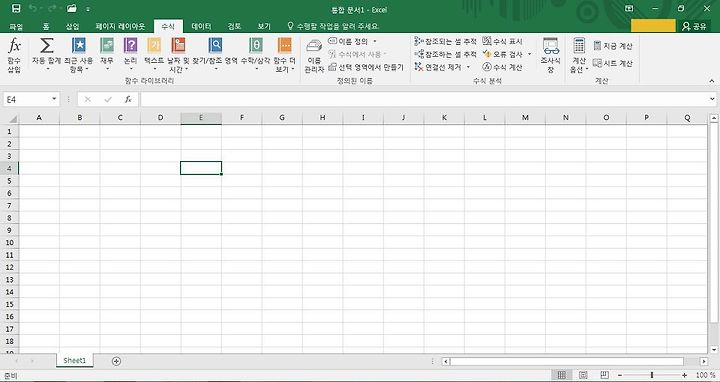Image resolution: width=720 pixels, height=382 pixels.
Task: Run 오류 검사 error checking
Action: point(503,54)
